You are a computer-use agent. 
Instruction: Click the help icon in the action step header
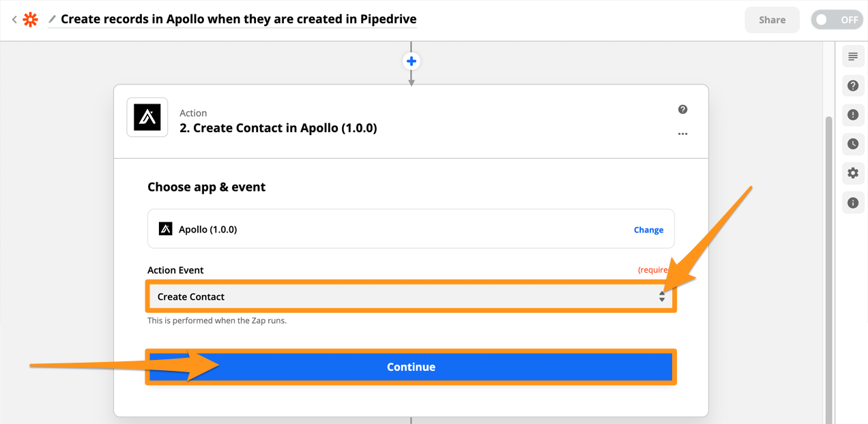click(x=682, y=110)
